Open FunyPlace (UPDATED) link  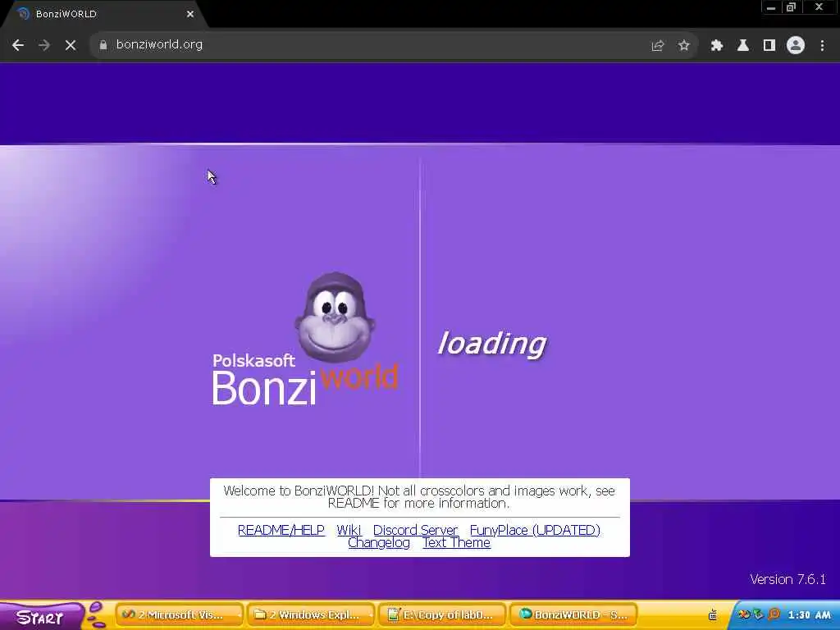pyautogui.click(x=535, y=530)
